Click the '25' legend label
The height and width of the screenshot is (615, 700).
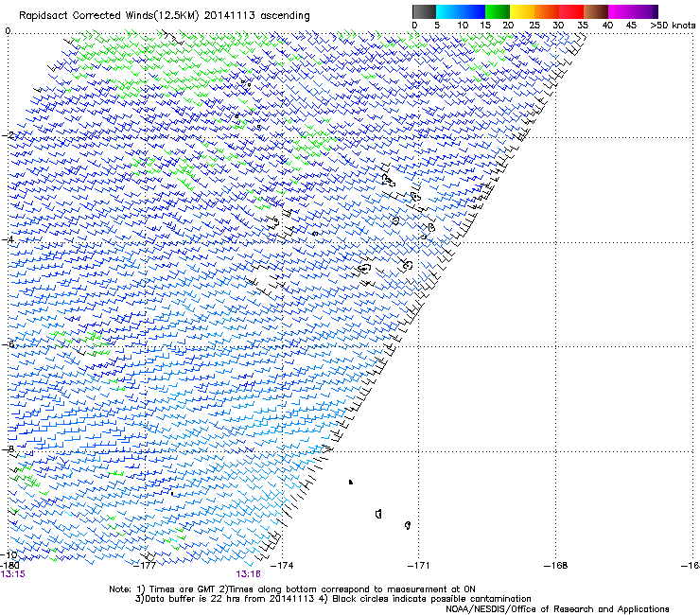point(534,26)
